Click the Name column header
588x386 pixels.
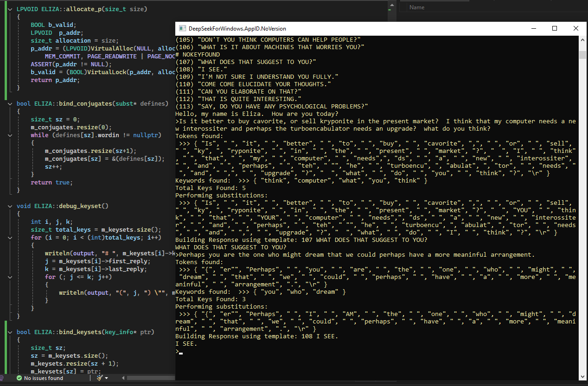tap(416, 7)
